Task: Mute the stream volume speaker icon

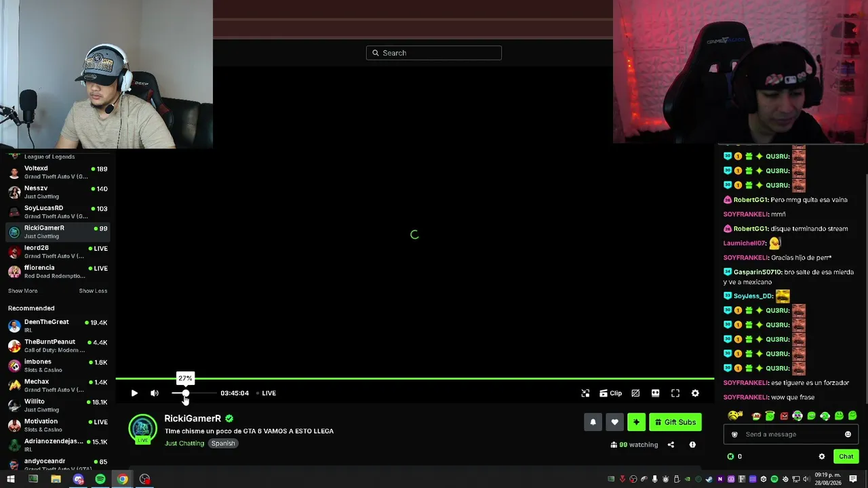Action: coord(155,393)
